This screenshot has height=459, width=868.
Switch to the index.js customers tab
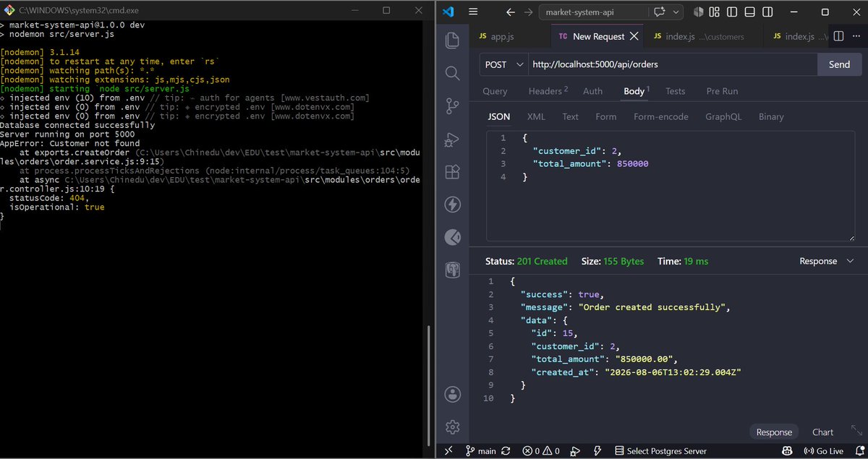click(705, 36)
